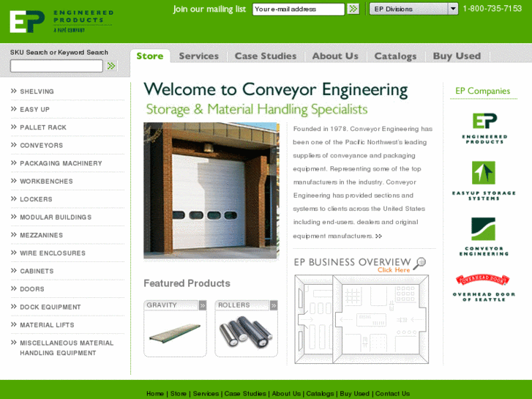Click the footer Services link

(206, 394)
